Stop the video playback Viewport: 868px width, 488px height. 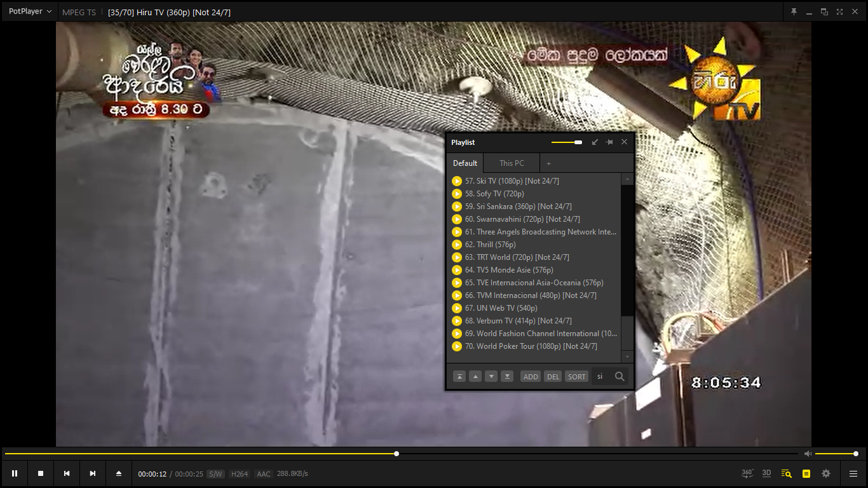click(x=41, y=473)
